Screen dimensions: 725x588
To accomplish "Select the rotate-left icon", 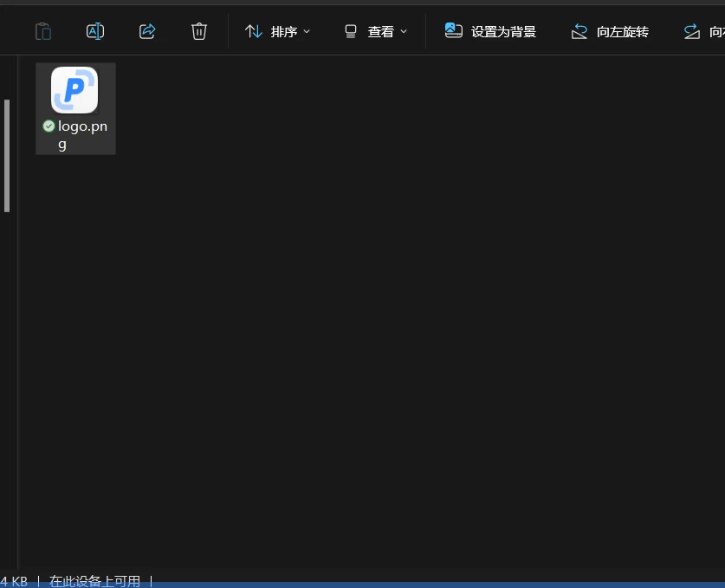I will point(579,30).
